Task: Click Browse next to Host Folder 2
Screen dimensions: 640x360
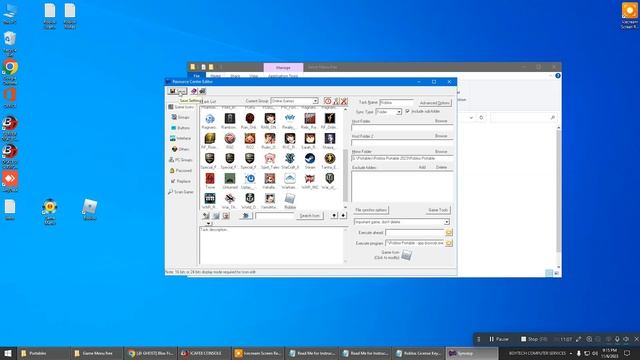Action: pyautogui.click(x=441, y=136)
